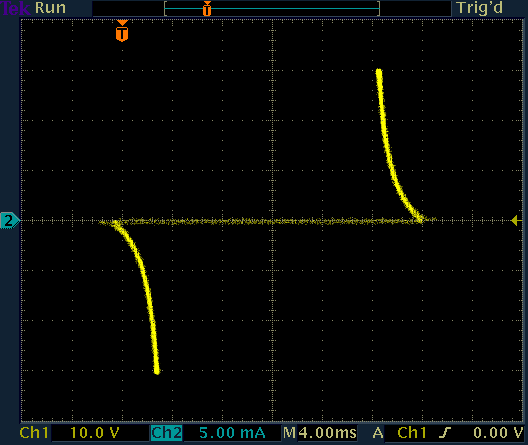Click the trigger level arrow on right edge
This screenshot has width=528, height=445.
(x=517, y=221)
